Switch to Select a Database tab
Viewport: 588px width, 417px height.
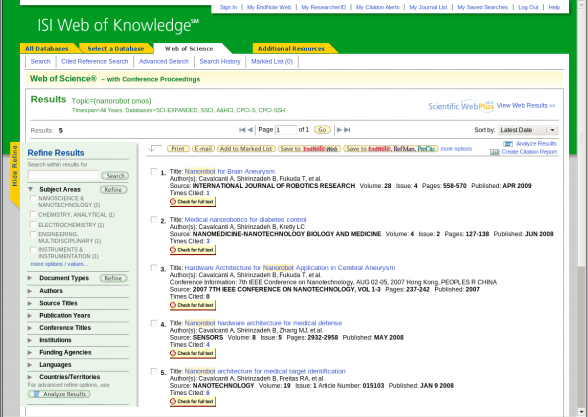tap(116, 48)
